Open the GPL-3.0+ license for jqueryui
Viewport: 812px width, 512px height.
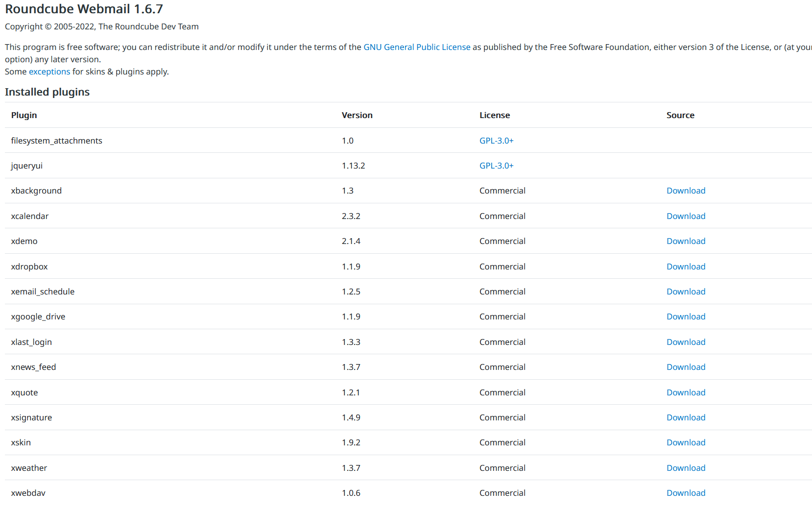tap(497, 166)
